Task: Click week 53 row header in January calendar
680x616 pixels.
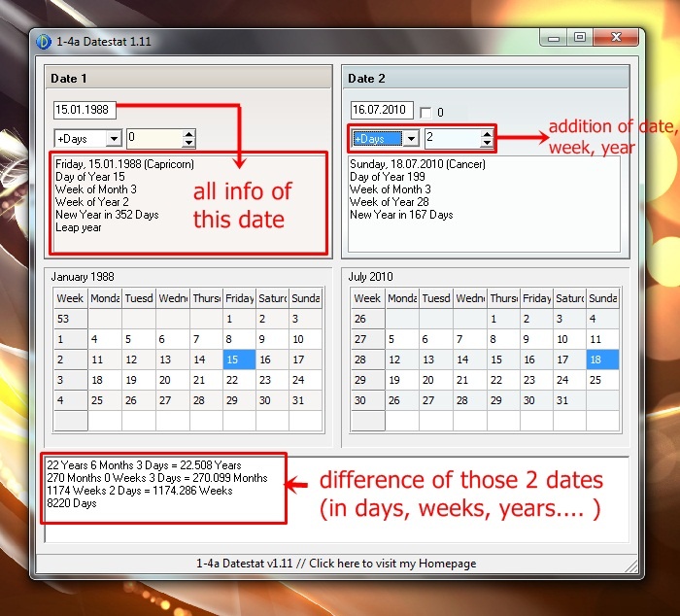Action: (71, 319)
